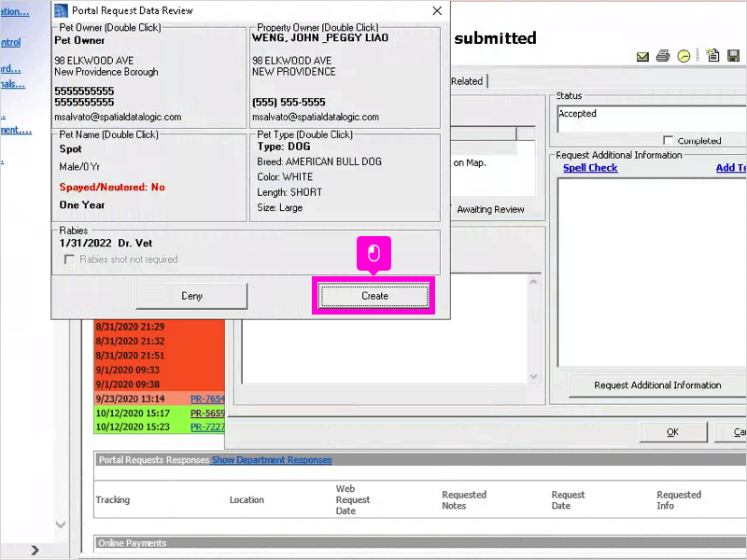This screenshot has width=747, height=560.
Task: Click the Status field showing Accepted
Action: coord(652,119)
